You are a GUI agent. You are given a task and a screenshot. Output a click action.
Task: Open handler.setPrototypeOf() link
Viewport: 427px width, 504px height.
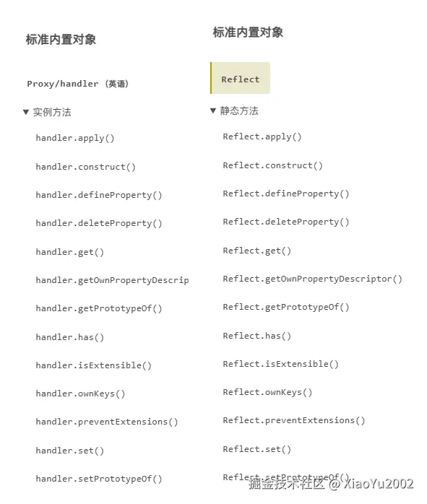[99, 479]
